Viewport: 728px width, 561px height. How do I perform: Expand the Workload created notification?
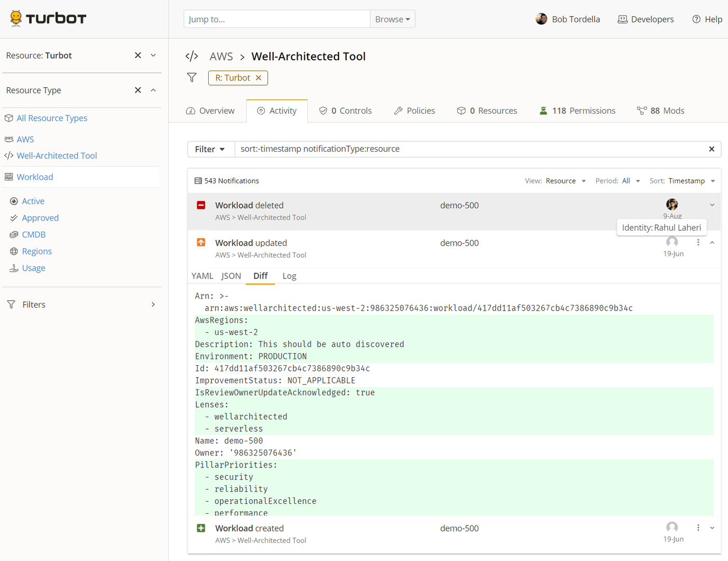coord(712,528)
